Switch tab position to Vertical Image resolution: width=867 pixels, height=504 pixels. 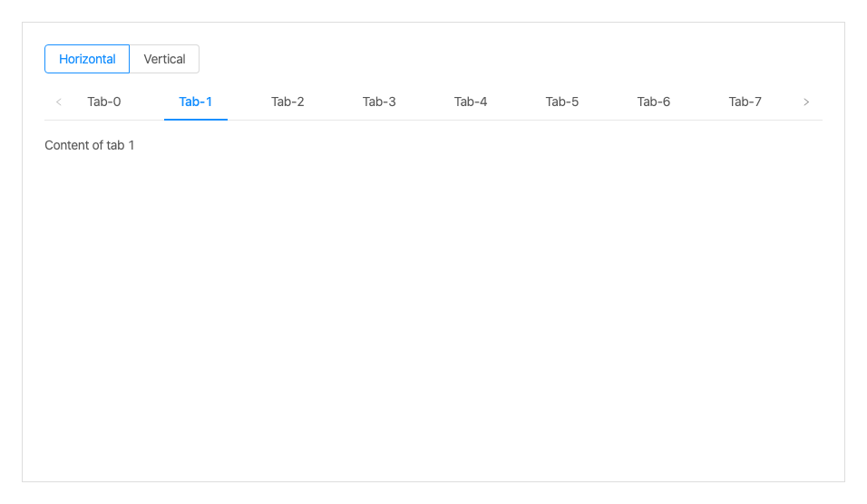[164, 59]
